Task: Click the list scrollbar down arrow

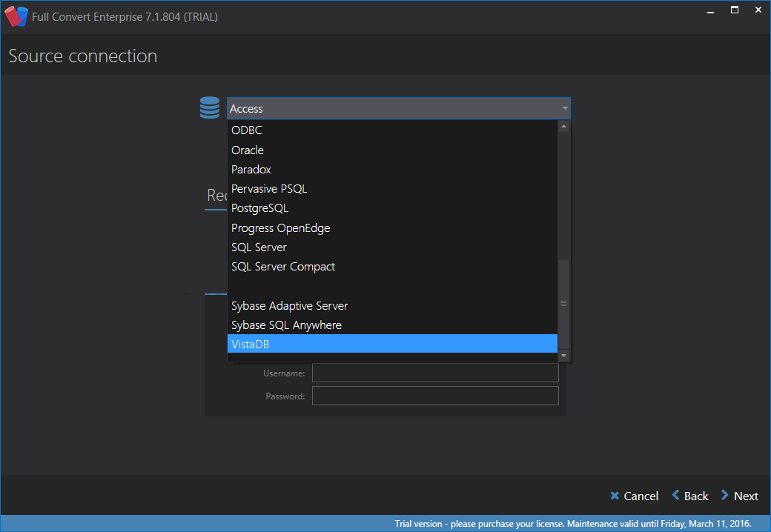Action: tap(564, 356)
